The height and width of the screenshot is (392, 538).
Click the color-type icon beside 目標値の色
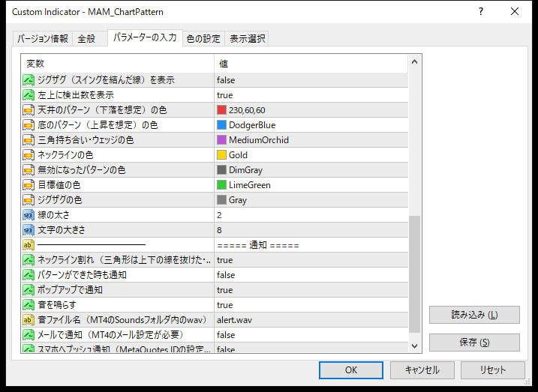click(29, 185)
